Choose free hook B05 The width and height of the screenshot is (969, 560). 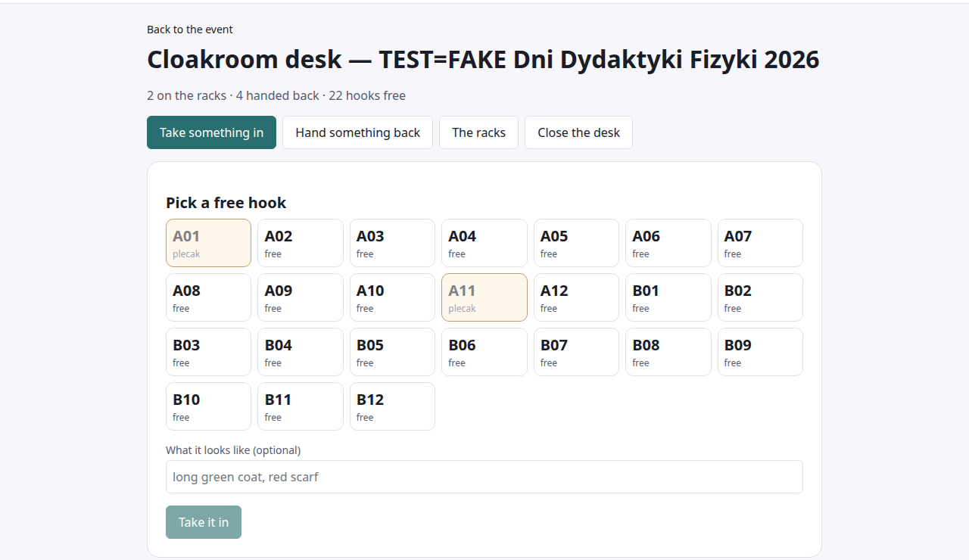pos(392,352)
